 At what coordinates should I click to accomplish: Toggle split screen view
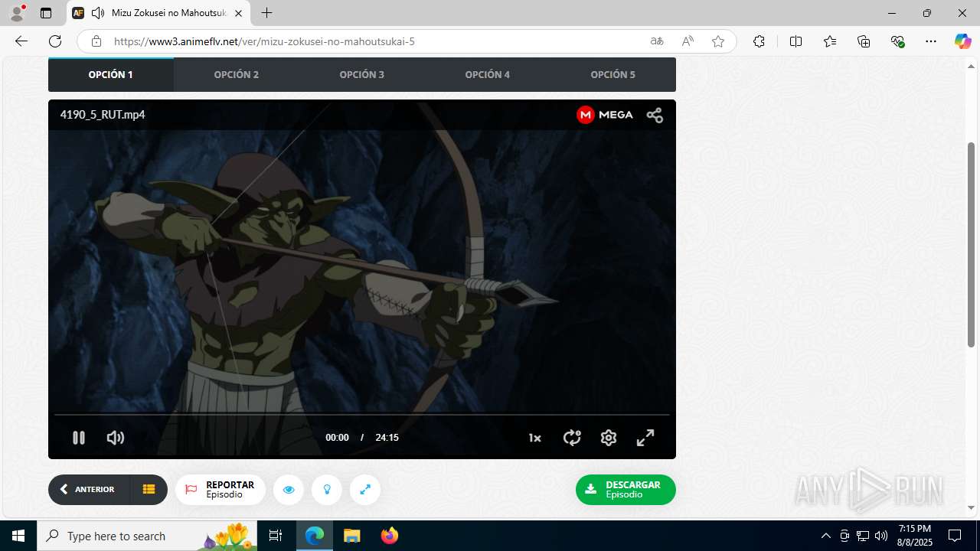pos(795,41)
